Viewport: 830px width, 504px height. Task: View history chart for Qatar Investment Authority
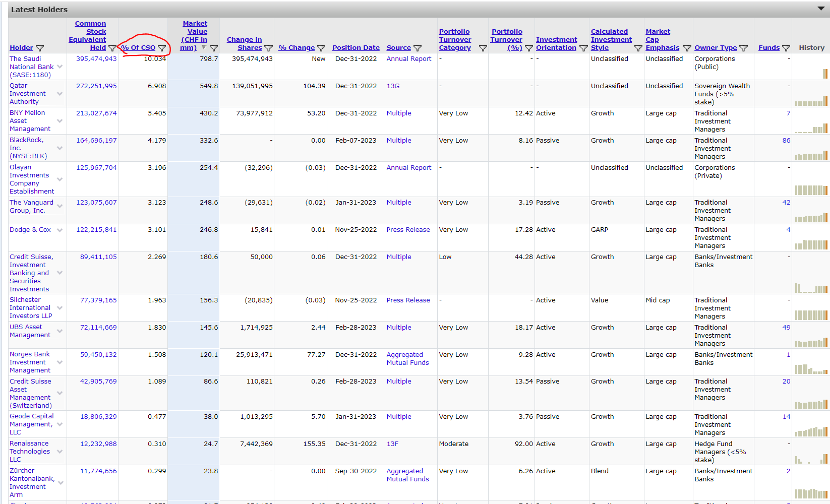pyautogui.click(x=811, y=101)
